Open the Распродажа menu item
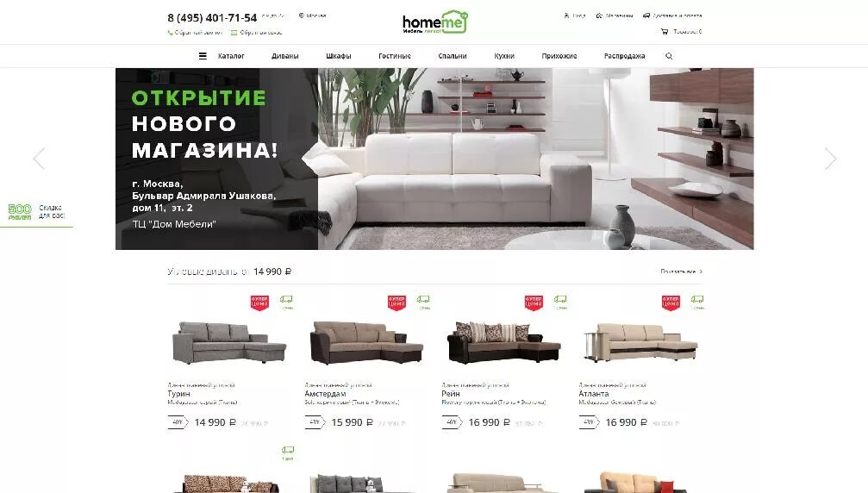The image size is (868, 493). (624, 56)
